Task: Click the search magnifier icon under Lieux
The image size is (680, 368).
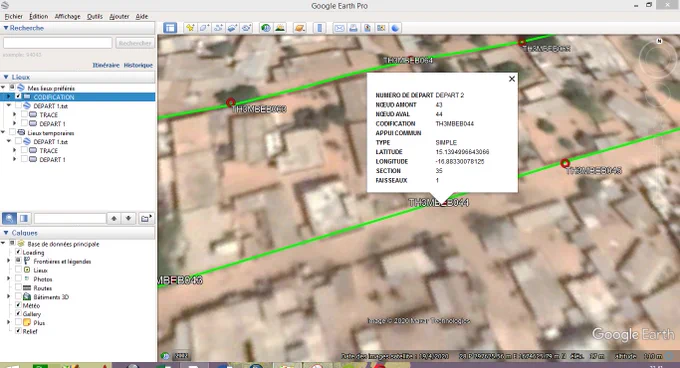Action: coord(10,218)
